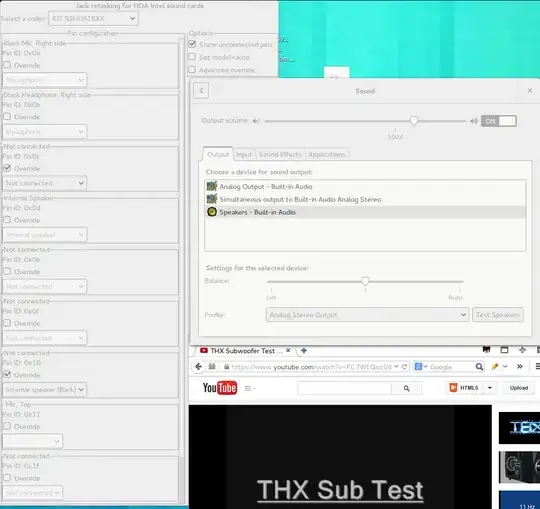Open the Profile Analog Stereo Output dropdown

367,314
